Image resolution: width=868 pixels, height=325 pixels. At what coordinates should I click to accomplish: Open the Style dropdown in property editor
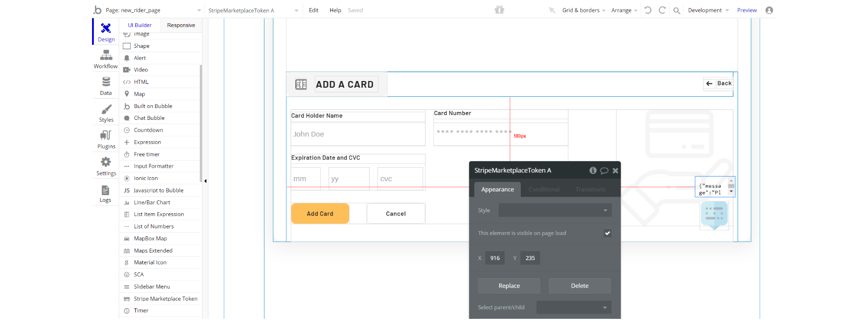coord(555,210)
